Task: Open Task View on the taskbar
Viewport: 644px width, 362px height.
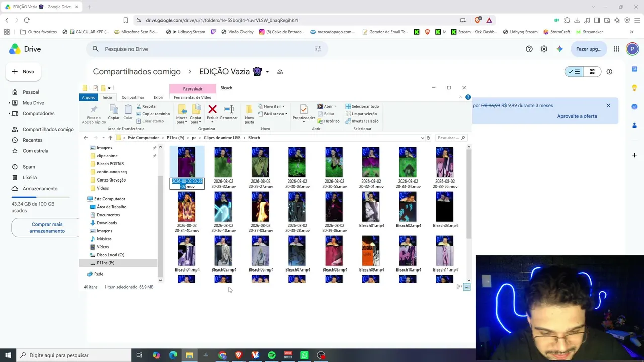Action: click(139, 355)
